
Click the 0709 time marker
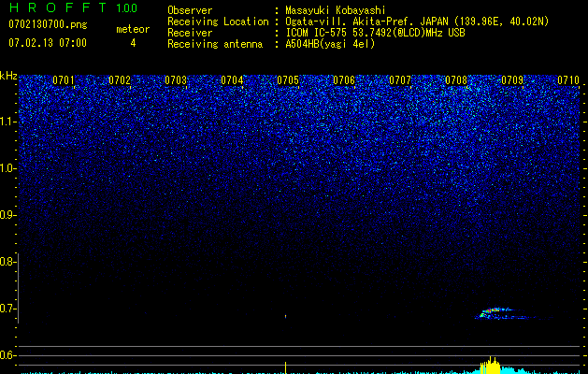[512, 80]
